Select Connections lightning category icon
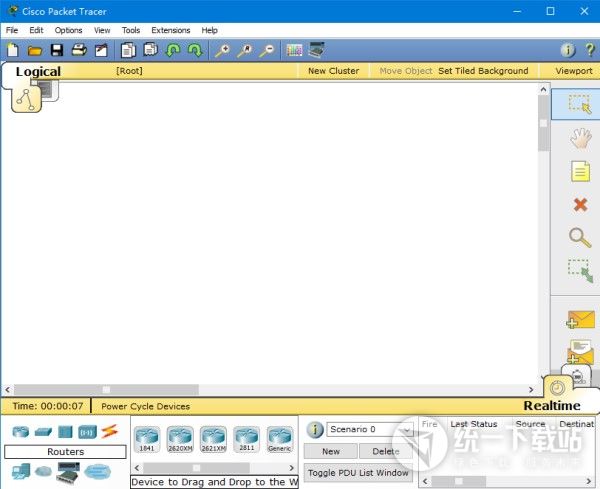The width and height of the screenshot is (600, 489). coord(110,432)
